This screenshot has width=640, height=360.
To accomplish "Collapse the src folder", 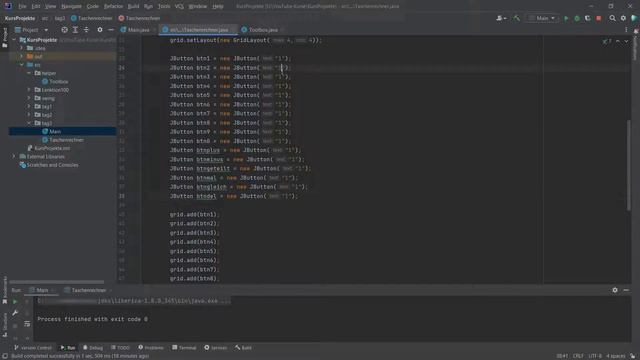I will click(x=22, y=65).
